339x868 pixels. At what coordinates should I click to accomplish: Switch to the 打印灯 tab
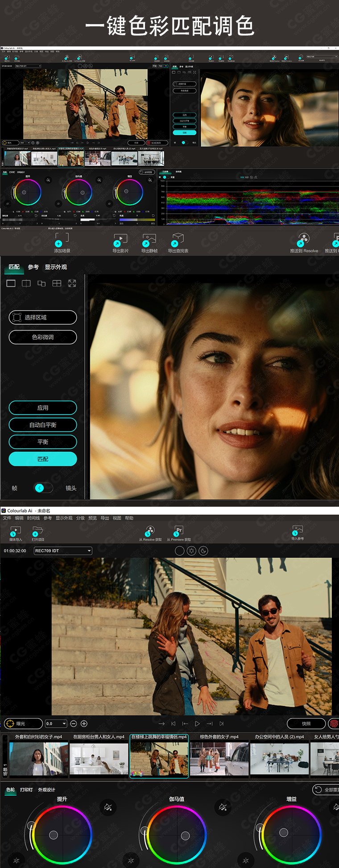(26, 789)
